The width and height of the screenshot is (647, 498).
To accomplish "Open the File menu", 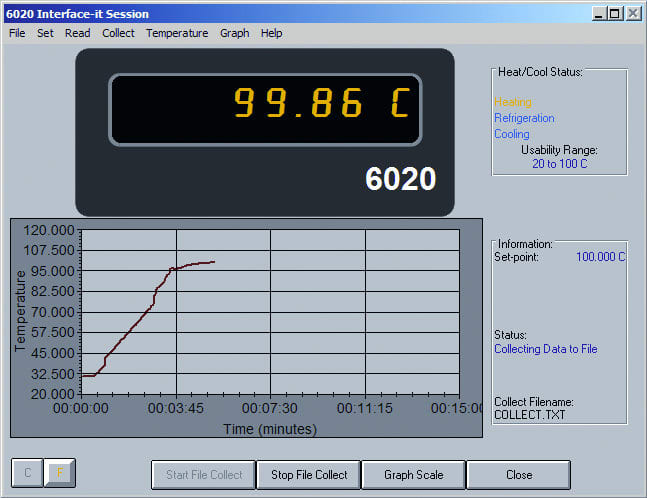I will point(17,33).
